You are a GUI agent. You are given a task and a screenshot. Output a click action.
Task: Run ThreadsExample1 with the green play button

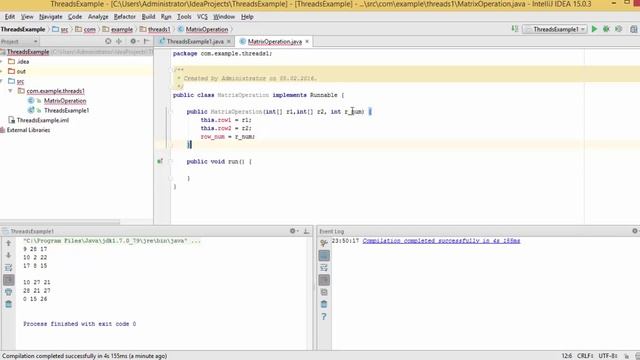tap(594, 29)
